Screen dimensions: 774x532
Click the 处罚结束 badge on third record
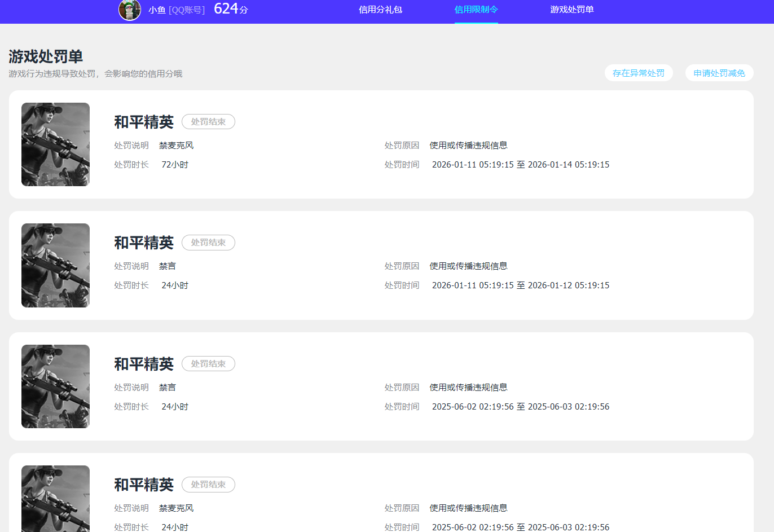tap(208, 363)
